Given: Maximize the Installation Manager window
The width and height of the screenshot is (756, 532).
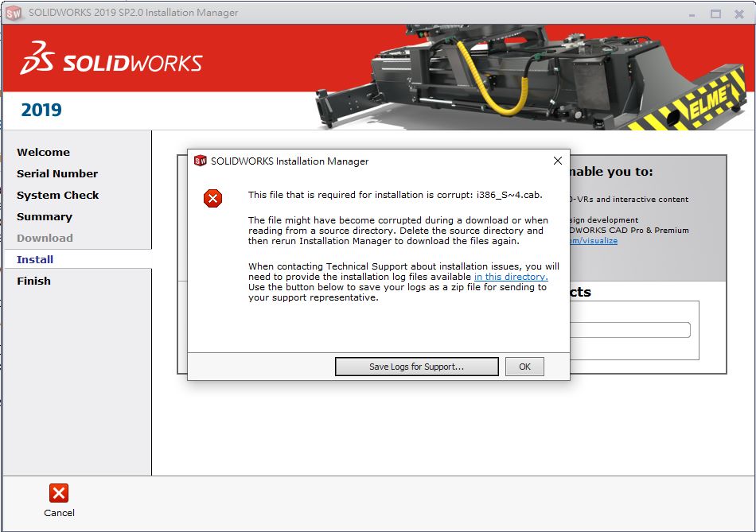Looking at the screenshot, I should (716, 14).
